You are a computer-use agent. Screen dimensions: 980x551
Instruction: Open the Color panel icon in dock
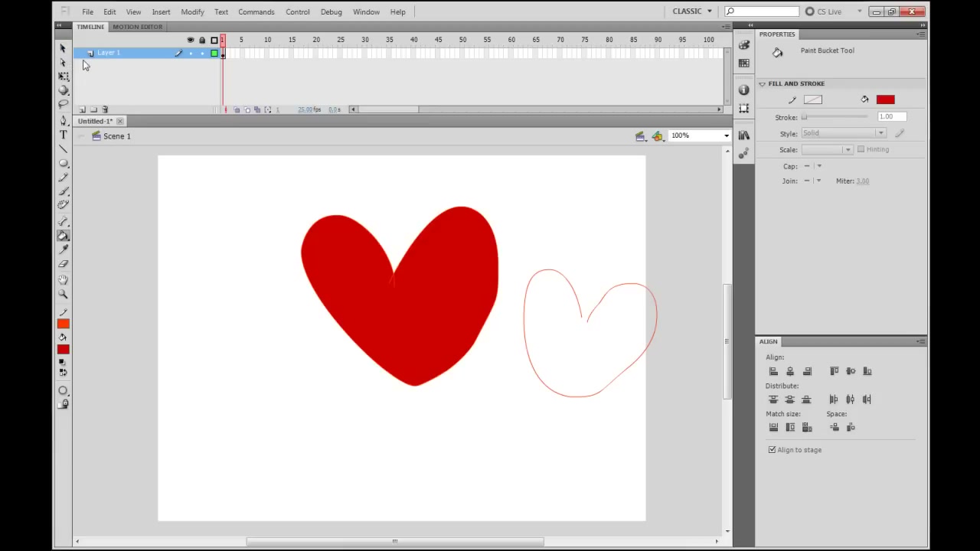[743, 45]
